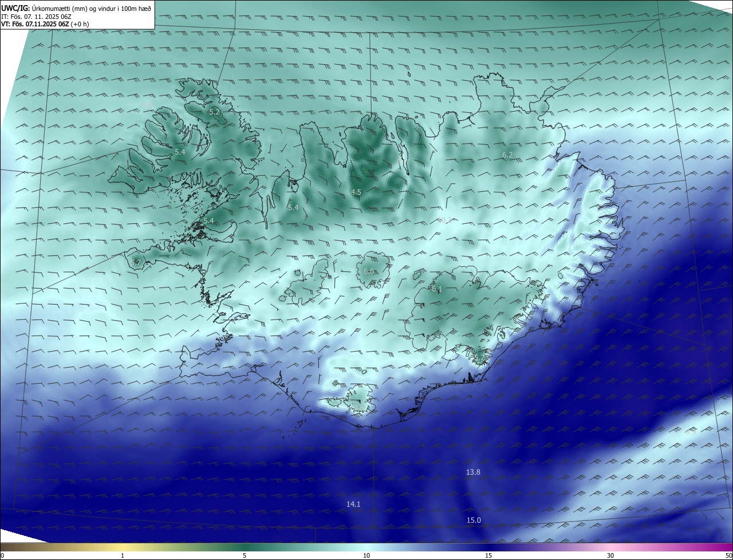Click the '10' tick on the color scale
The height and width of the screenshot is (560, 733).
[366, 555]
